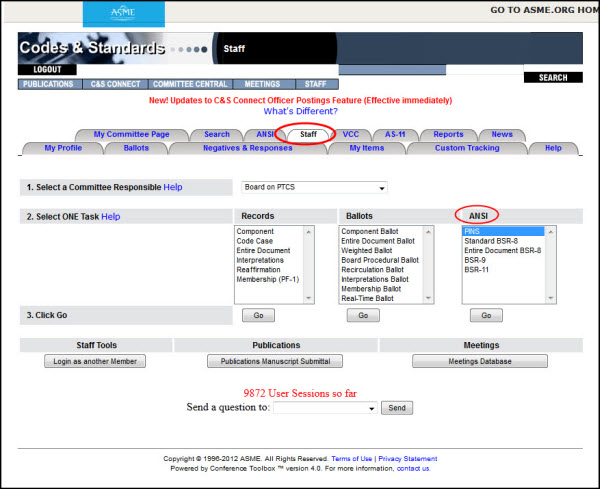The image size is (600, 489).
Task: Select the circled Staff tab
Action: (x=308, y=134)
